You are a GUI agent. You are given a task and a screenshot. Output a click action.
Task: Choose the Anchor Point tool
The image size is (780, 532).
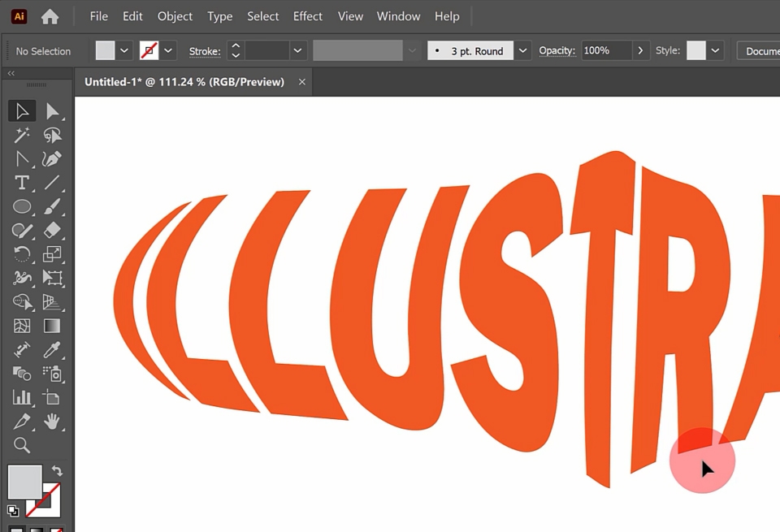pyautogui.click(x=22, y=158)
